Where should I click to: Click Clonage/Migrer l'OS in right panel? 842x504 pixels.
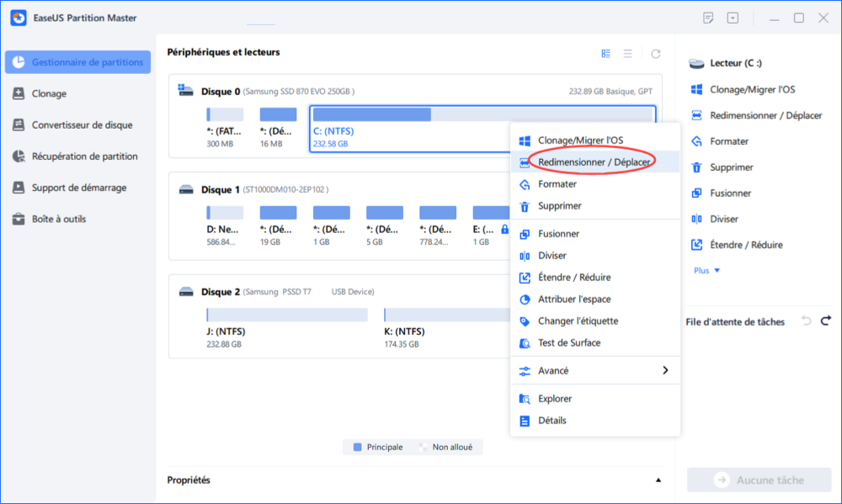point(743,90)
